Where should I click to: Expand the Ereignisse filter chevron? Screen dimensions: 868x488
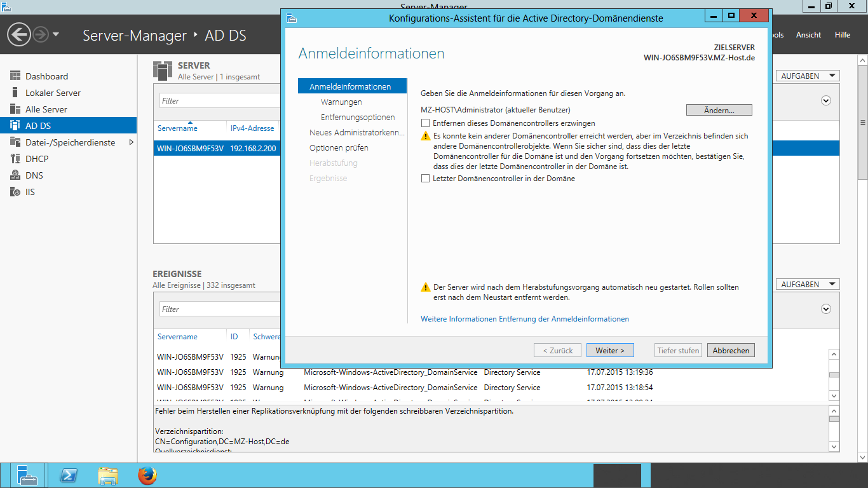click(826, 309)
